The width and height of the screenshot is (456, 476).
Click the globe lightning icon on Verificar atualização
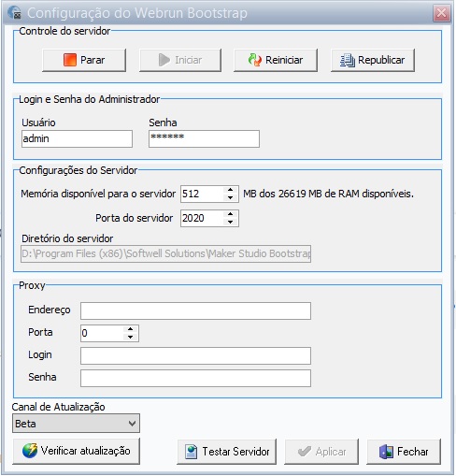coord(30,451)
